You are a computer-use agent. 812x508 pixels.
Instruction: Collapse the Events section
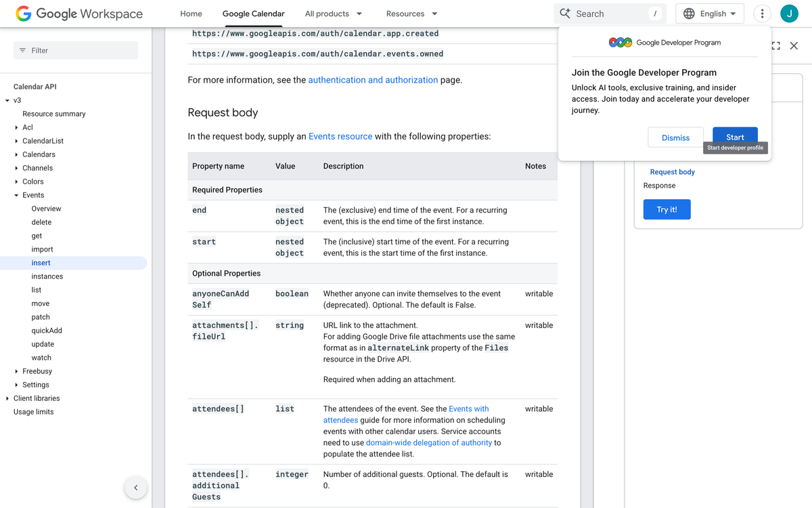click(16, 195)
